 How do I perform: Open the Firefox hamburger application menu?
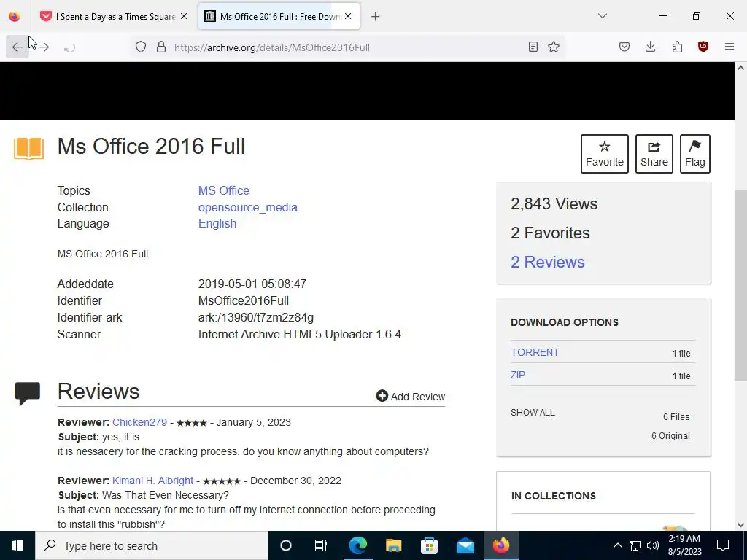click(x=729, y=47)
